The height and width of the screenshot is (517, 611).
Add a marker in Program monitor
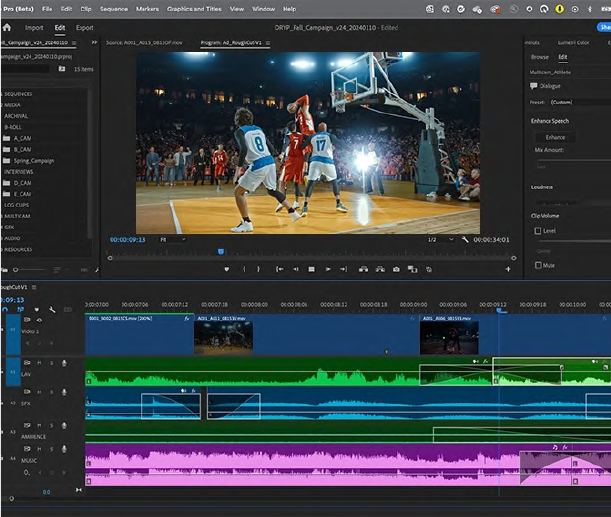point(227,269)
